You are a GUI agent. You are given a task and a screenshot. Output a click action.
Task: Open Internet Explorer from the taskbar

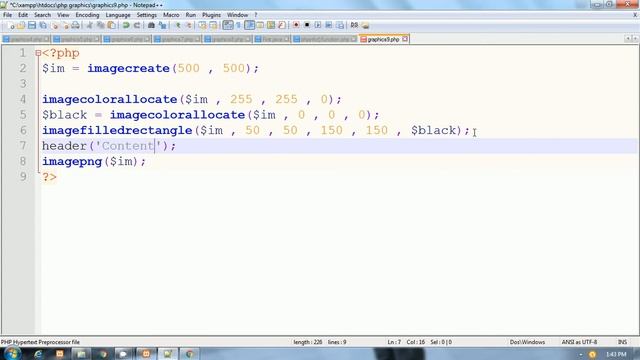38,354
